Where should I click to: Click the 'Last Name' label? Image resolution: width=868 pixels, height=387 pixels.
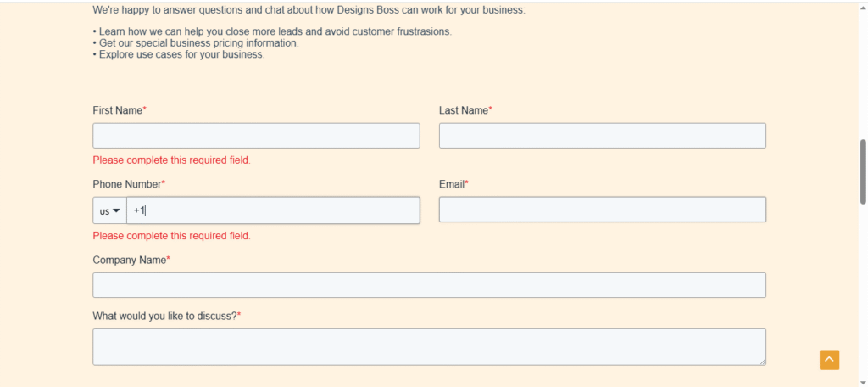coord(465,110)
